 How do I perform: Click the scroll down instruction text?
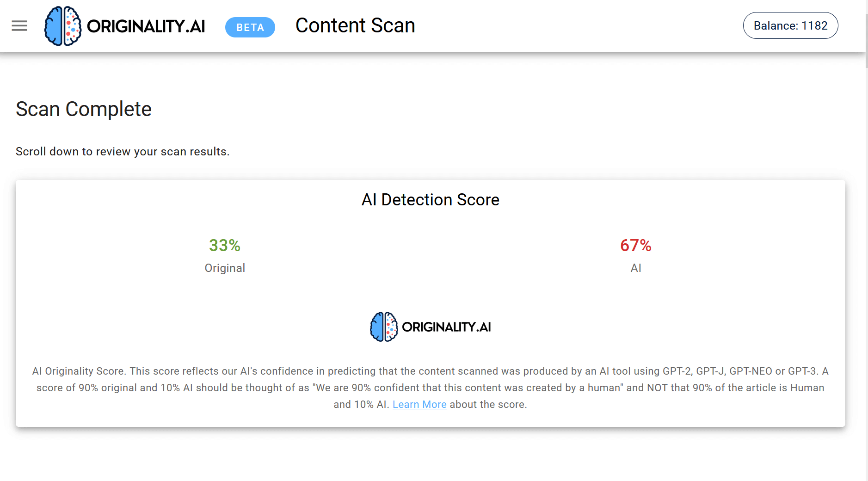click(x=123, y=152)
